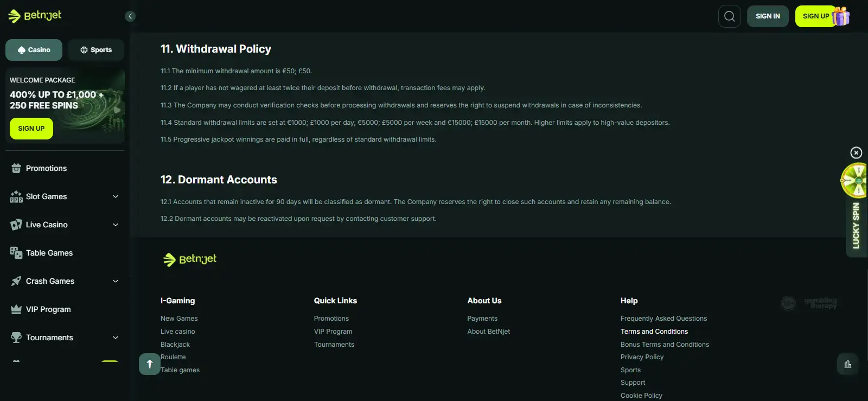Open the About BetNjet footer link
868x401 pixels.
click(489, 332)
